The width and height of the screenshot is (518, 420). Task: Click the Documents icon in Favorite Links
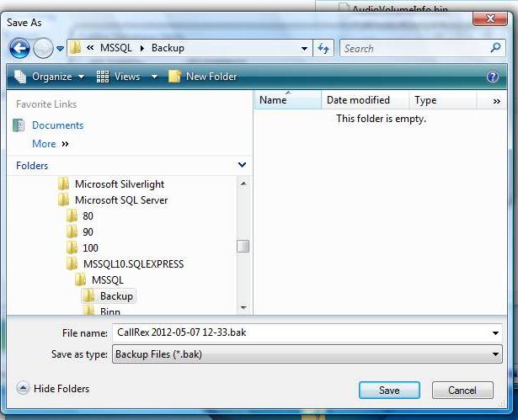click(x=19, y=125)
